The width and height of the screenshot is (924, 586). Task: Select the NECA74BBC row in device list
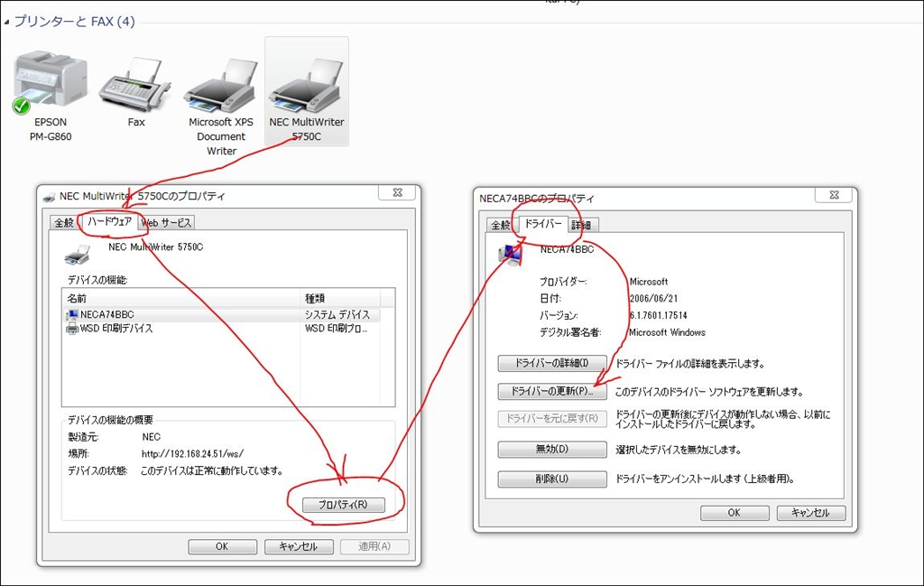[x=222, y=315]
